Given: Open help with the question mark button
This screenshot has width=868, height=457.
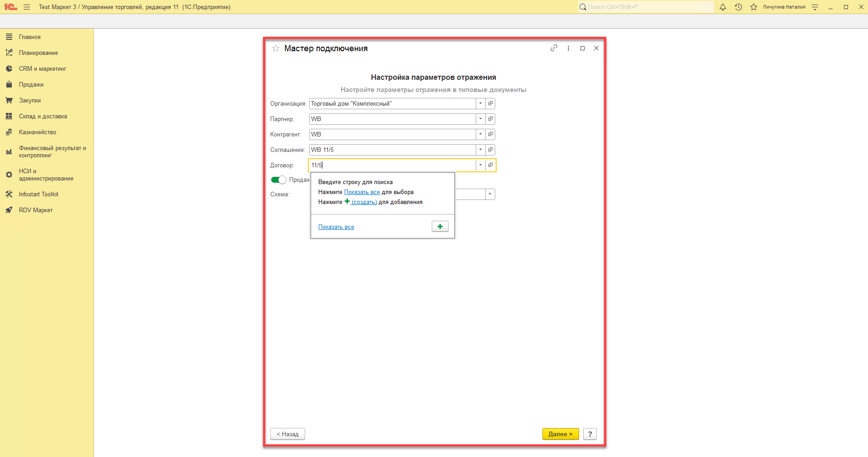Looking at the screenshot, I should pyautogui.click(x=590, y=434).
